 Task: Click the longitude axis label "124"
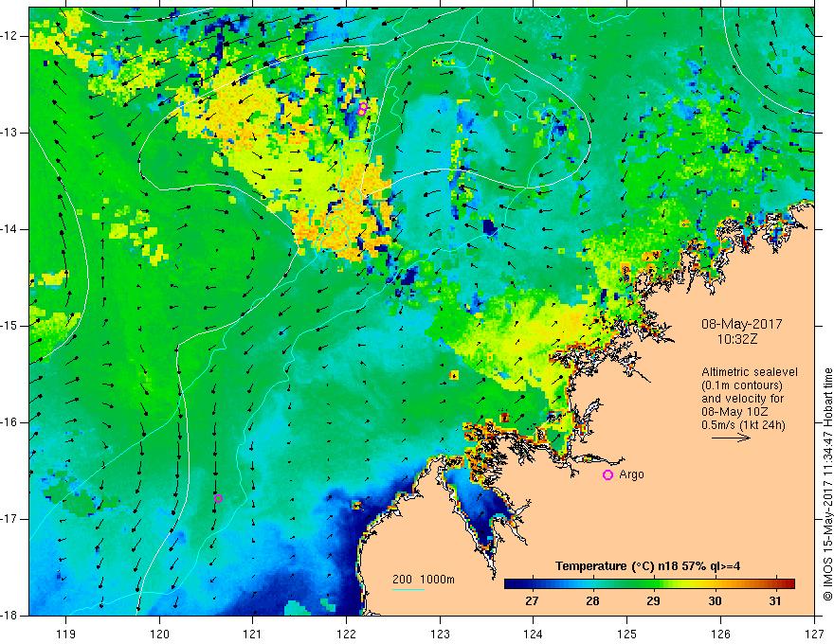click(534, 634)
